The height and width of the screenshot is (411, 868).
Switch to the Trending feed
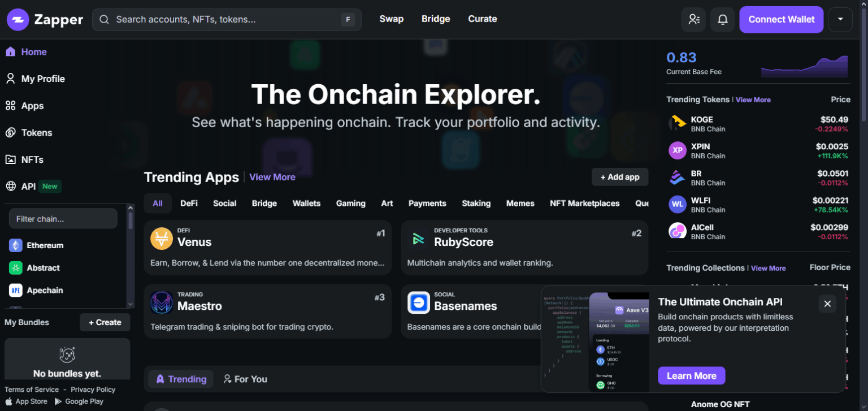coord(181,379)
